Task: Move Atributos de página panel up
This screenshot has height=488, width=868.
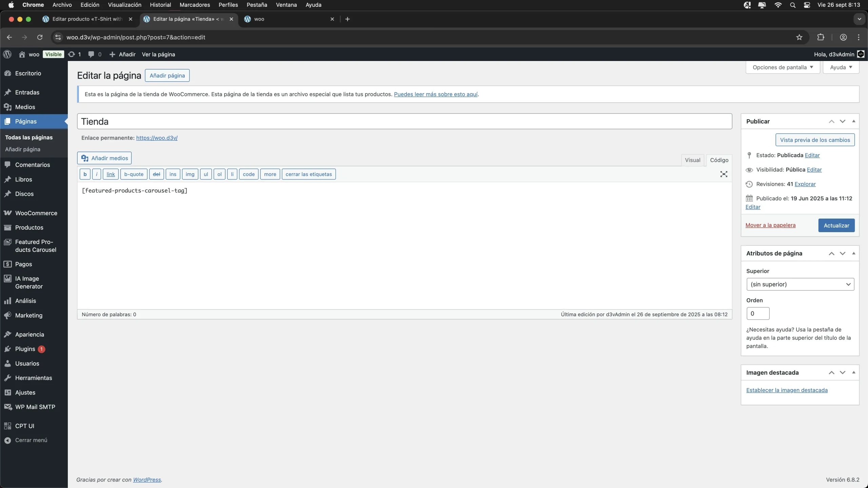Action: pyautogui.click(x=831, y=253)
